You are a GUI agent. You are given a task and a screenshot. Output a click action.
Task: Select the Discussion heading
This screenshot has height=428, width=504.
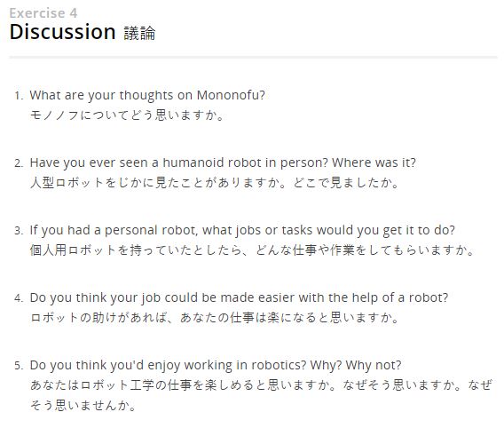63,31
